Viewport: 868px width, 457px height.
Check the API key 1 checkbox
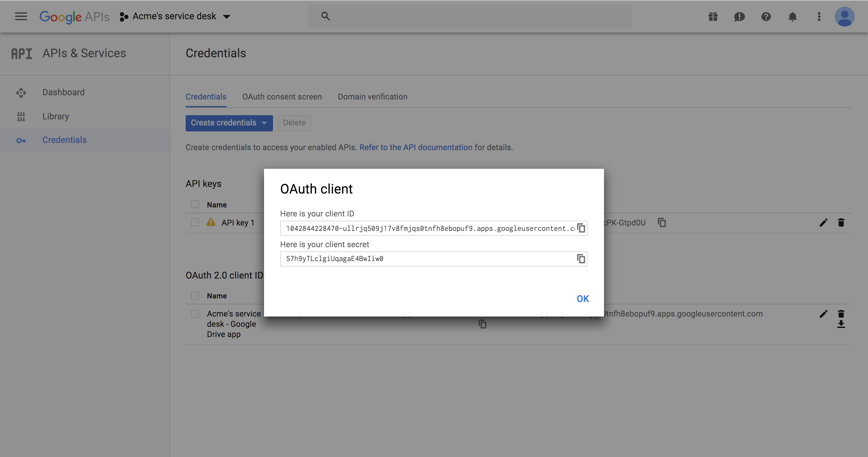pyautogui.click(x=195, y=222)
